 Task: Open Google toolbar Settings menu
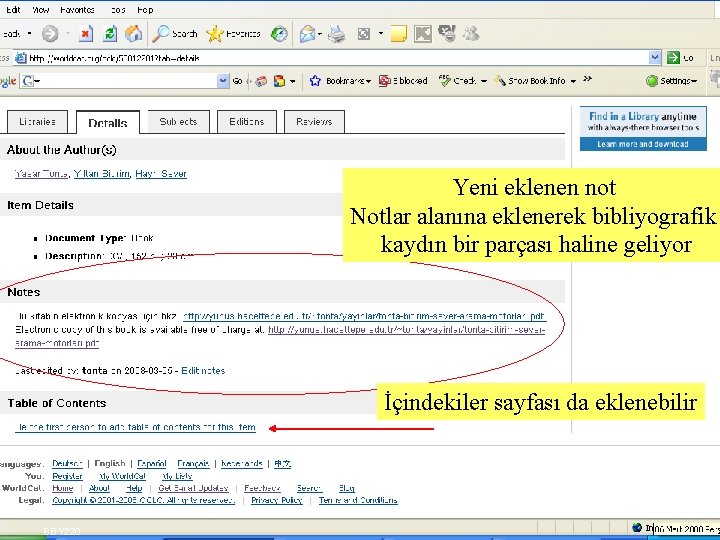click(x=671, y=81)
